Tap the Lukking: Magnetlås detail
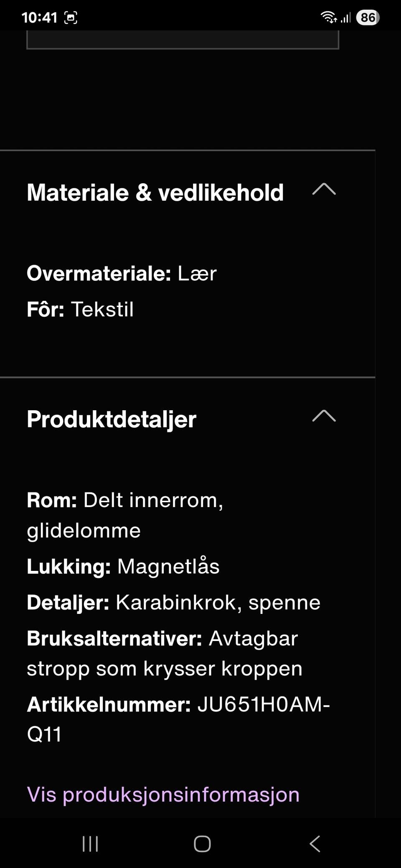The image size is (401, 868). point(123,567)
